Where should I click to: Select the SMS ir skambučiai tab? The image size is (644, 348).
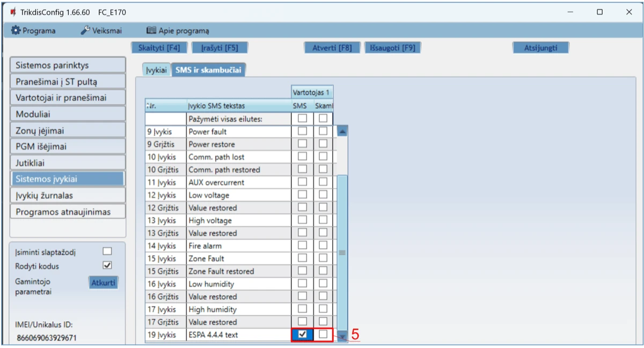[x=208, y=70]
